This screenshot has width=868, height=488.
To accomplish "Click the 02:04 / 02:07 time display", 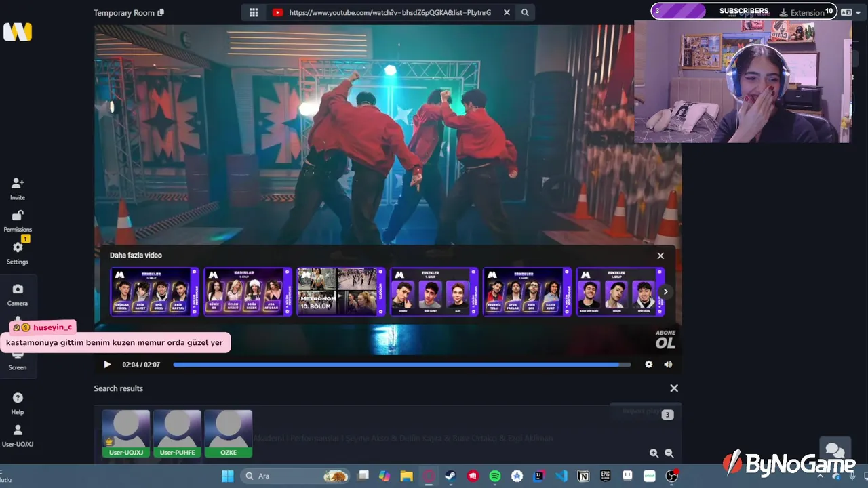I will (x=141, y=365).
